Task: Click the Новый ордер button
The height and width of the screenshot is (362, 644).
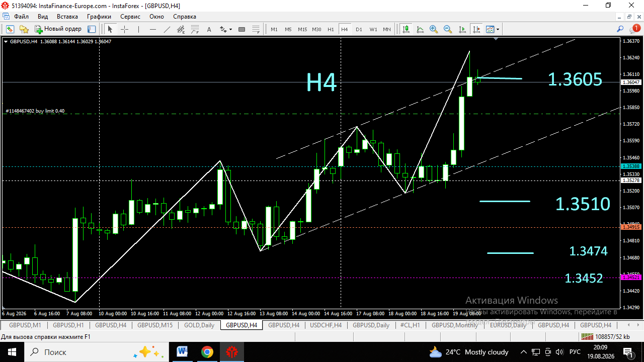Action: (x=58, y=29)
